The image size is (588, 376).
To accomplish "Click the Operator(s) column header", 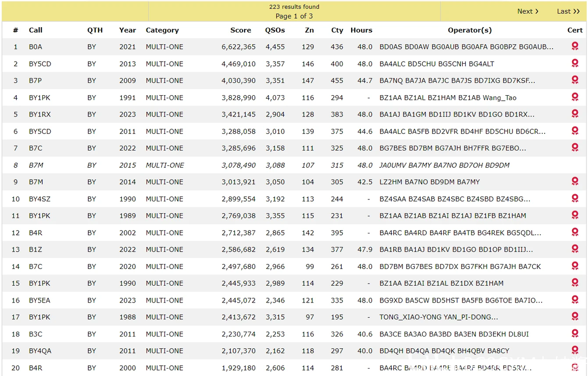I will click(x=470, y=30).
